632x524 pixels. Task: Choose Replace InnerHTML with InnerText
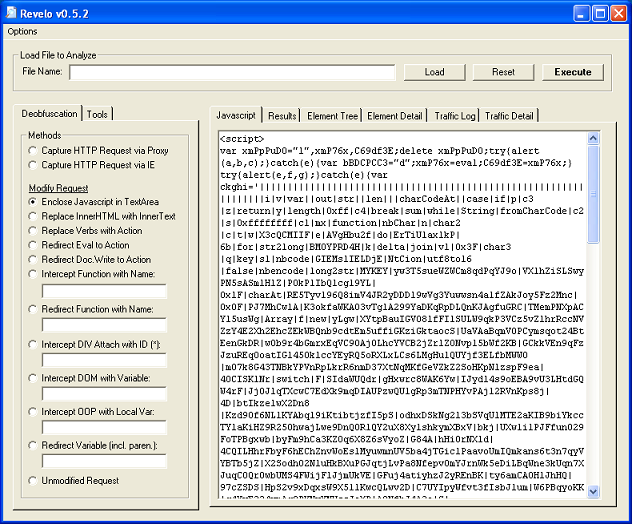click(x=33, y=216)
